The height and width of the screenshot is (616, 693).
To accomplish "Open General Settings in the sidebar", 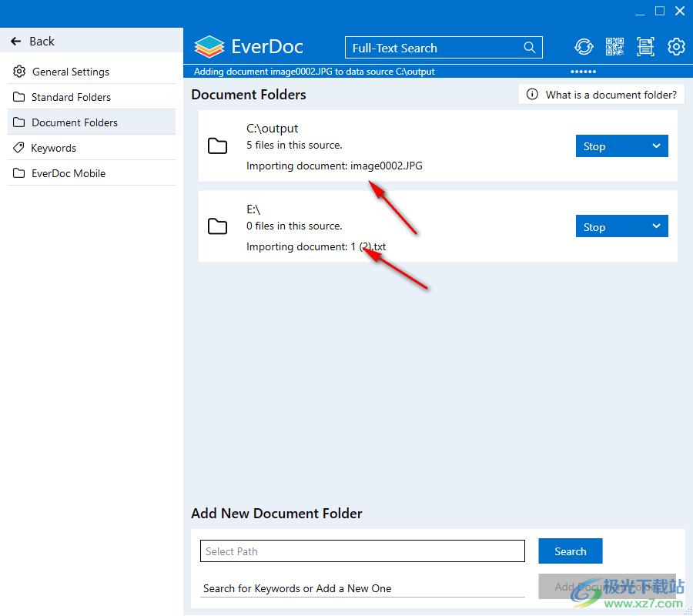I will click(92, 72).
